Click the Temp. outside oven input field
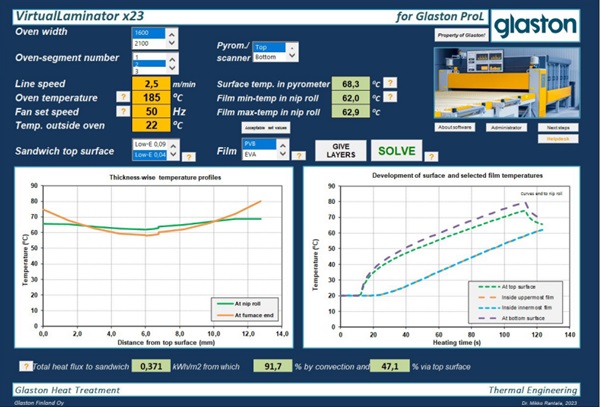This screenshot has width=600, height=407. 152,125
